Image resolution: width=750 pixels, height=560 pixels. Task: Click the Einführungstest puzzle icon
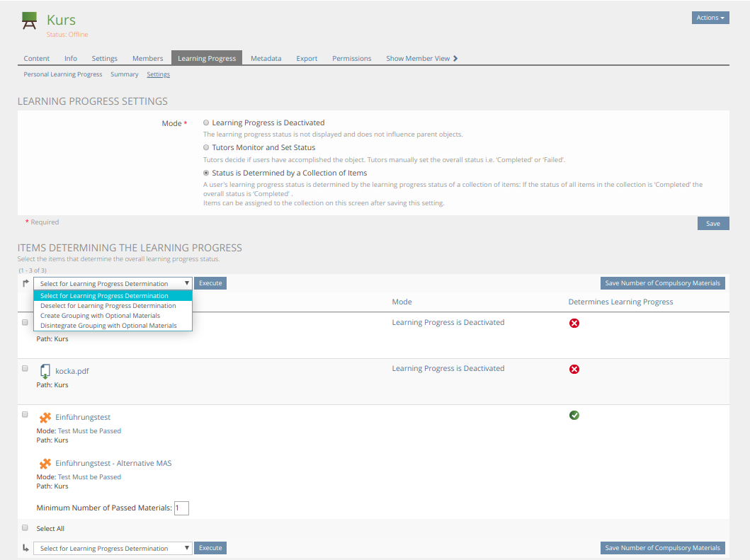point(45,418)
